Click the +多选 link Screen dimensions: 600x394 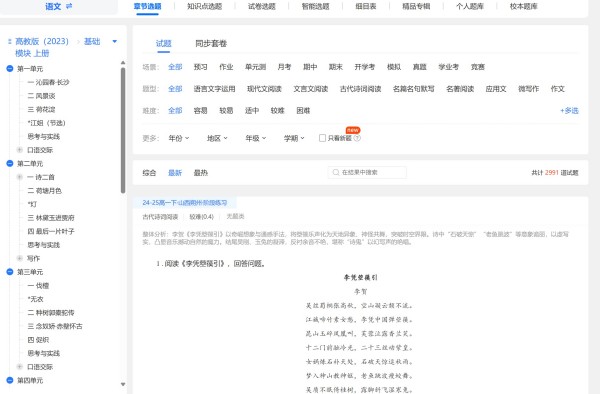[569, 111]
